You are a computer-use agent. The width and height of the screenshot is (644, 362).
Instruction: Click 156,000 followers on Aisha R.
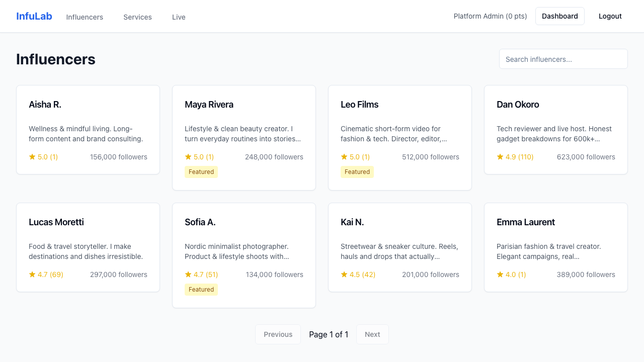(x=119, y=157)
